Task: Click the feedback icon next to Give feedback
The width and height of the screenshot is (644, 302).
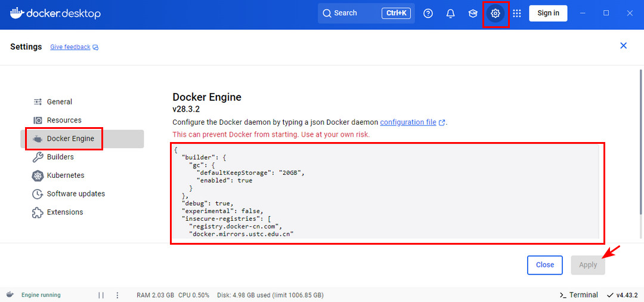Action: coord(95,47)
